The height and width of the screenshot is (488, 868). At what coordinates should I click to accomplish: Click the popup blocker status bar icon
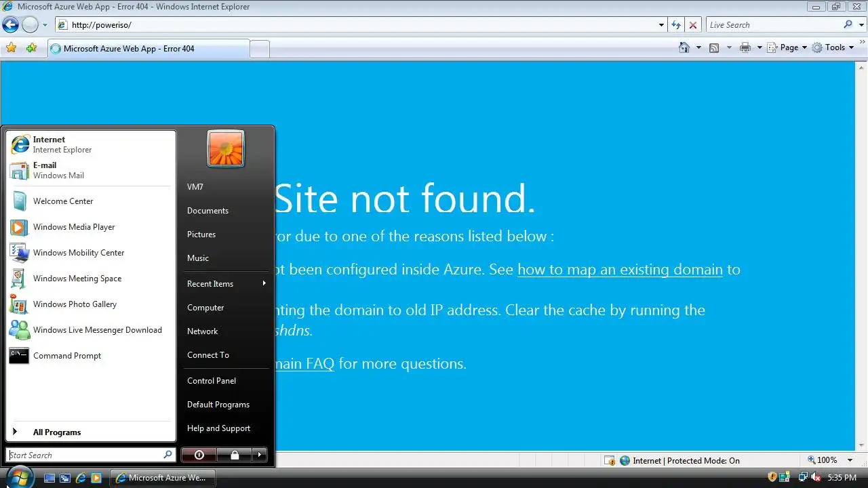coord(610,460)
